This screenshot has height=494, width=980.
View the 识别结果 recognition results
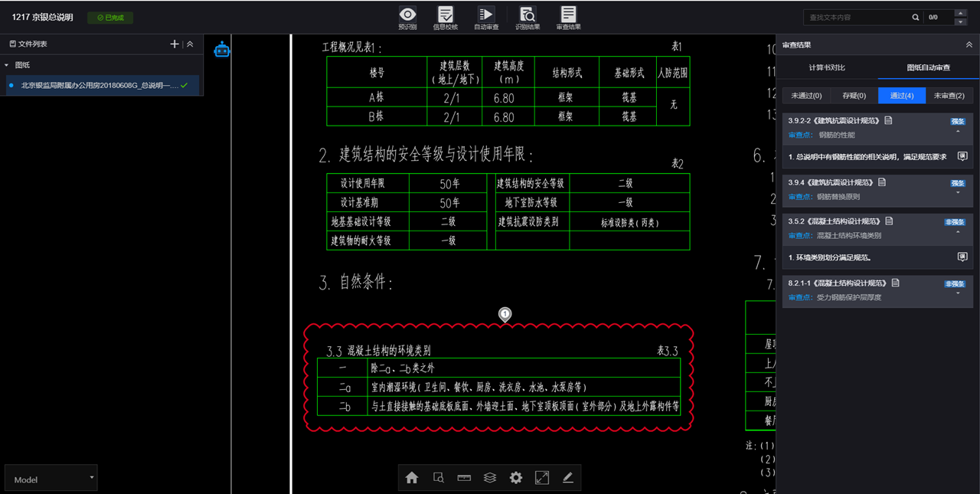[528, 17]
